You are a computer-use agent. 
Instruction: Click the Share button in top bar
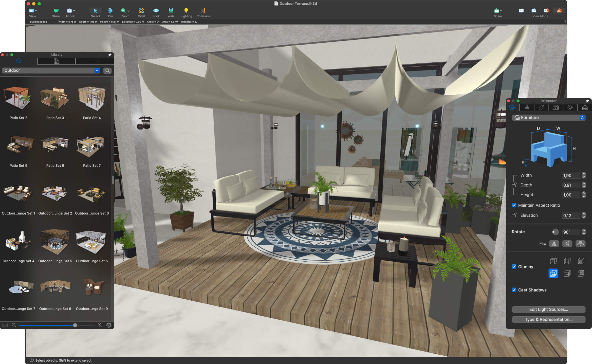pos(497,9)
